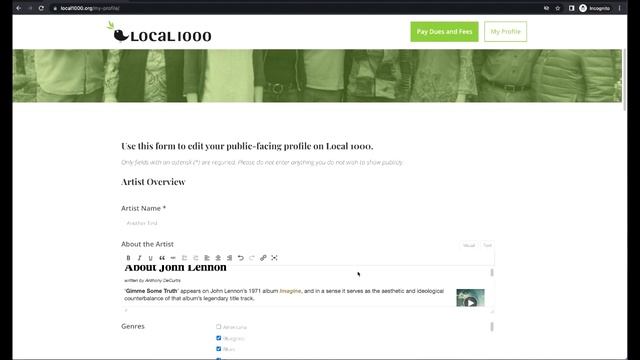This screenshot has height=360, width=640.
Task: Uncheck the Blues genre checkbox
Action: click(218, 349)
